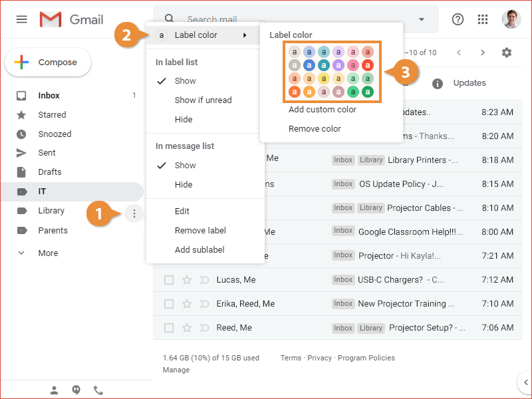The height and width of the screenshot is (399, 532).
Task: Open the search options dropdown arrow
Action: coord(422,19)
